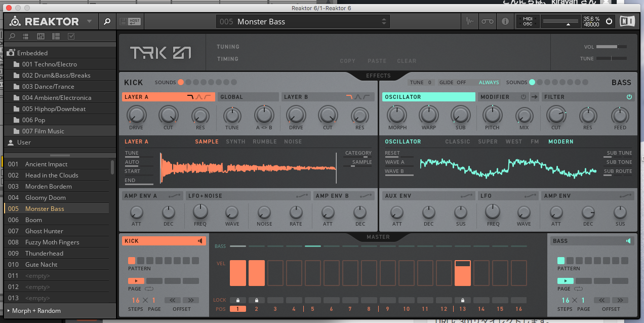Enable velocity step 3 in sequencer
Viewport: 644px width, 323px height.
click(x=275, y=273)
